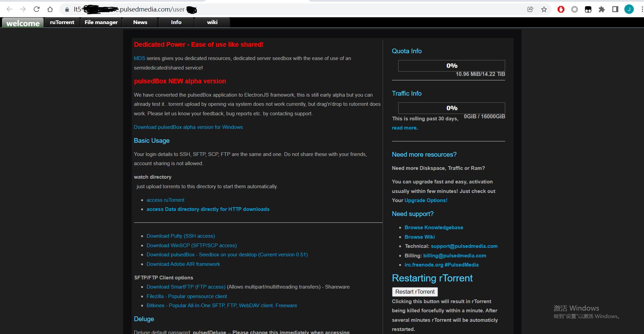Open the access ruTorrent link
The image size is (644, 334).
click(165, 200)
